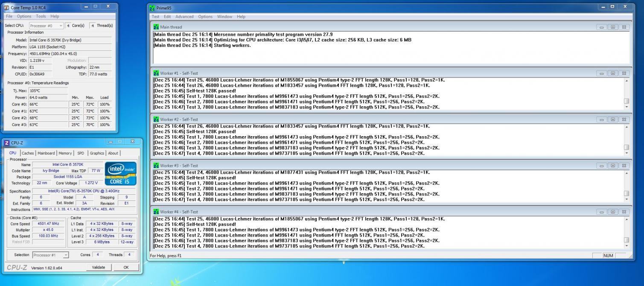Image resolution: width=644 pixels, height=286 pixels.
Task: Click the CPU-Z title bar icon
Action: [6, 143]
